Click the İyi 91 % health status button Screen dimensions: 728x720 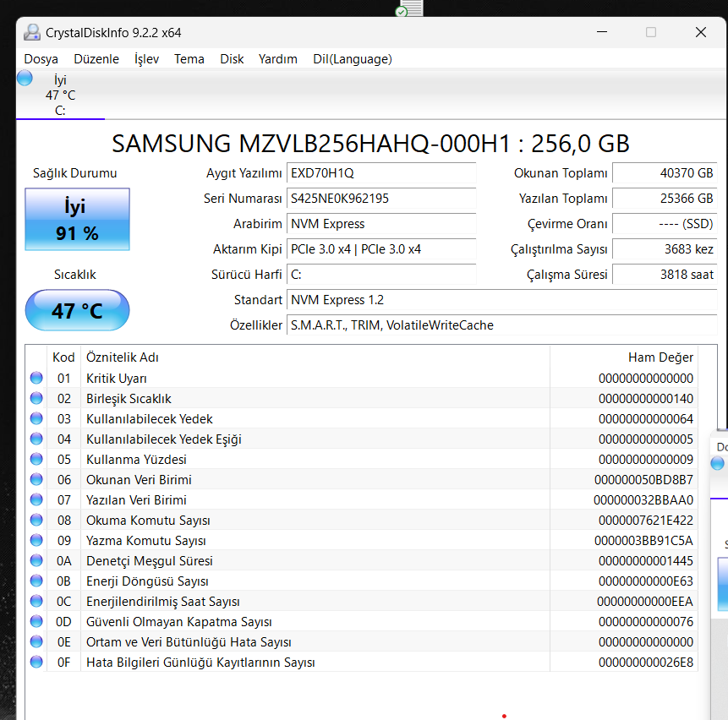(x=77, y=220)
